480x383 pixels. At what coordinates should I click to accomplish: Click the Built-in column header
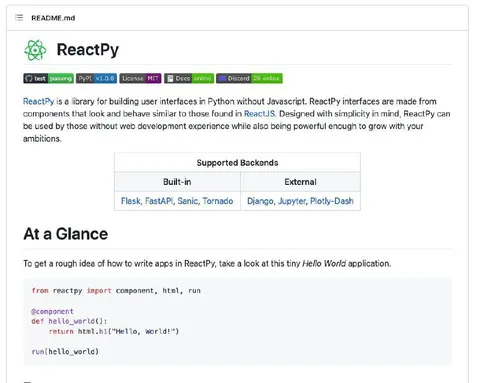point(177,182)
